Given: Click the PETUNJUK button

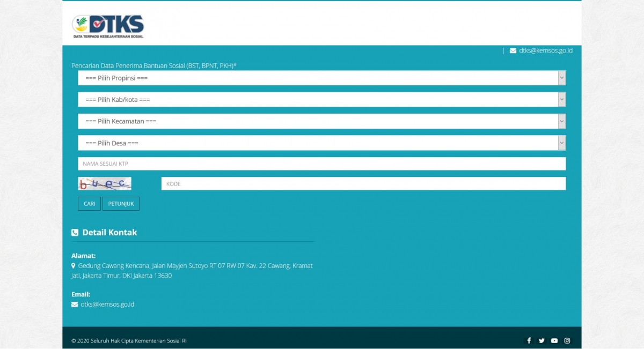Looking at the screenshot, I should pyautogui.click(x=121, y=204).
